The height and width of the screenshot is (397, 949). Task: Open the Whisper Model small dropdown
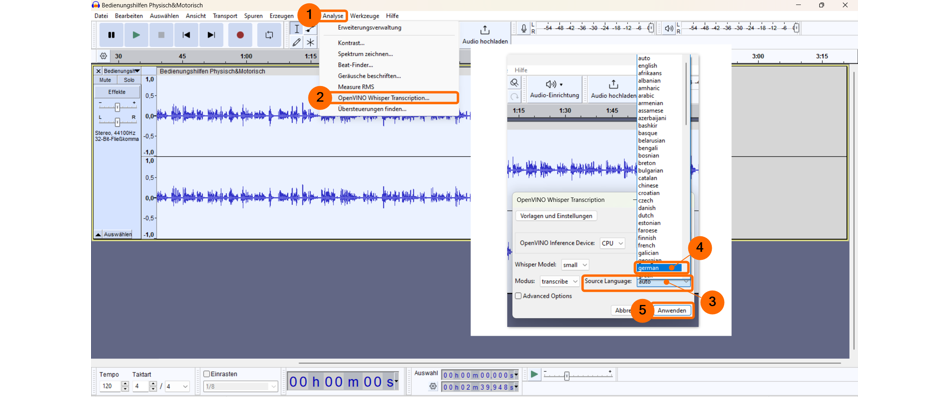click(574, 264)
